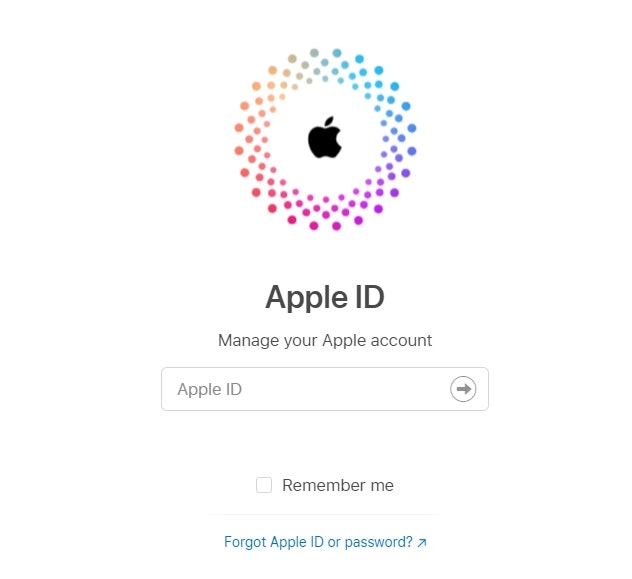The image size is (632, 579).
Task: Click the tan-gray dots at ring top
Action: (308, 66)
